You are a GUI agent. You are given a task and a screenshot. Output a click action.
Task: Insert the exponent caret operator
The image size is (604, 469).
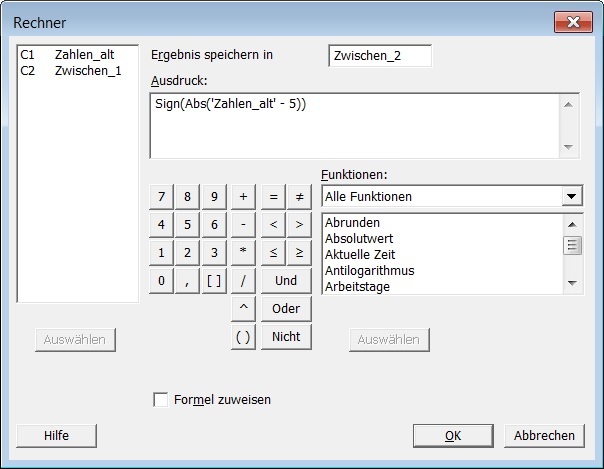(243, 309)
